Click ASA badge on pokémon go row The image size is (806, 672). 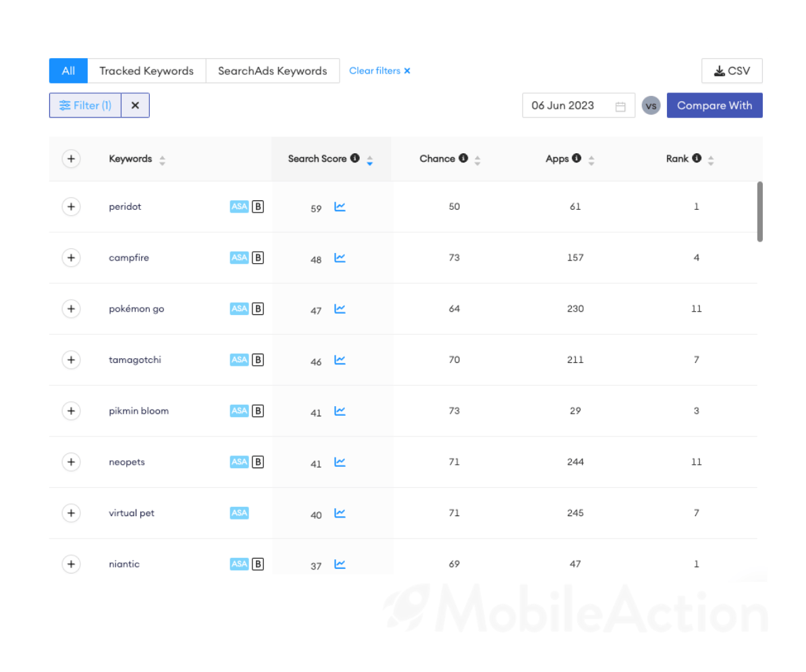point(239,309)
